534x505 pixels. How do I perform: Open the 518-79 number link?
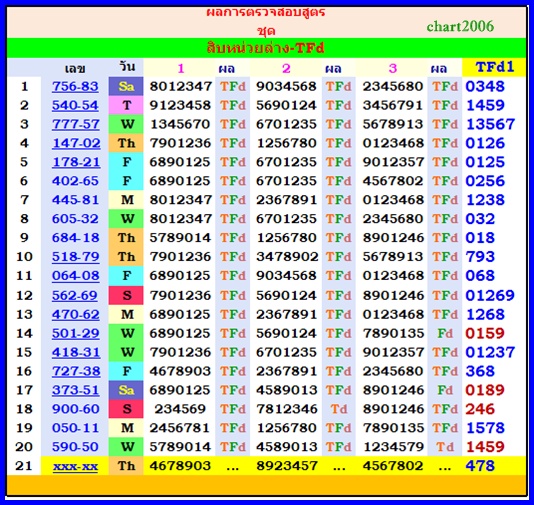76,256
